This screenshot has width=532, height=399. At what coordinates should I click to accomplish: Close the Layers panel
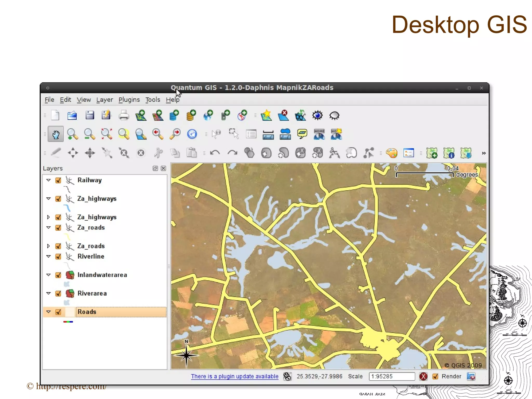tap(163, 168)
